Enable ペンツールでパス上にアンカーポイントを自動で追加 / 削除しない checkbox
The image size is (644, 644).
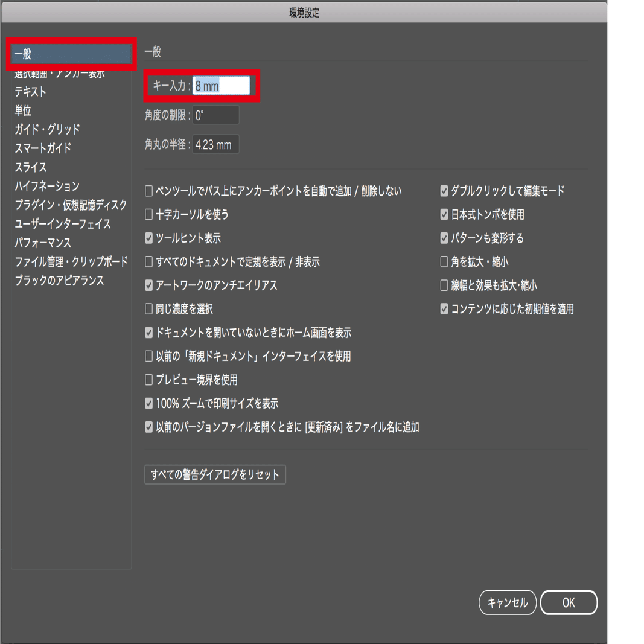148,191
